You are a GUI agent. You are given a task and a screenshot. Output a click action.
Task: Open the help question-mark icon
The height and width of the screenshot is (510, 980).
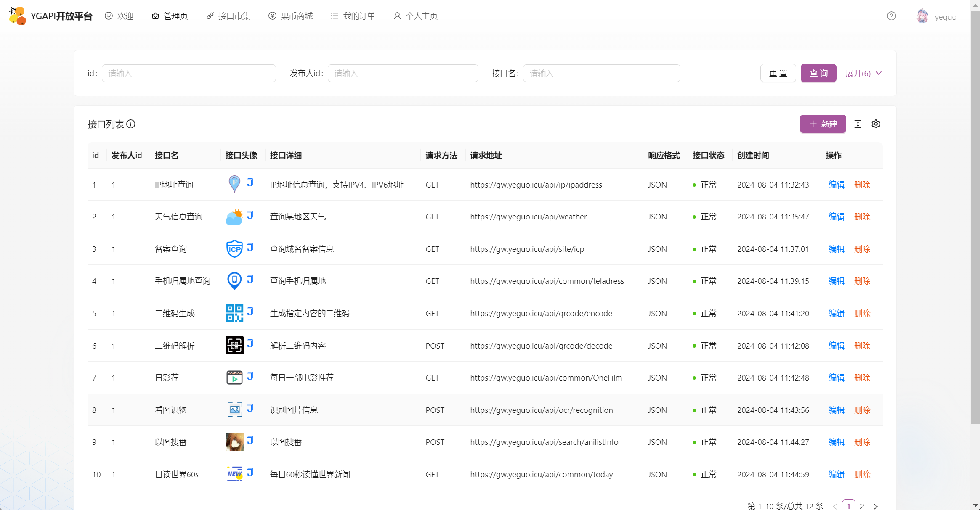[x=891, y=16]
